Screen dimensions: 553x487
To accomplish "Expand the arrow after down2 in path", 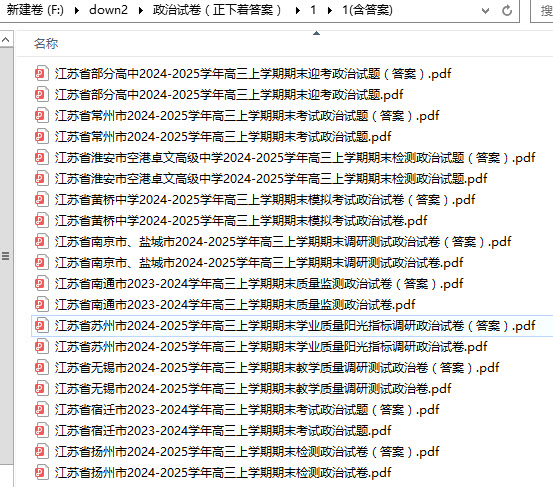I will 141,11.
